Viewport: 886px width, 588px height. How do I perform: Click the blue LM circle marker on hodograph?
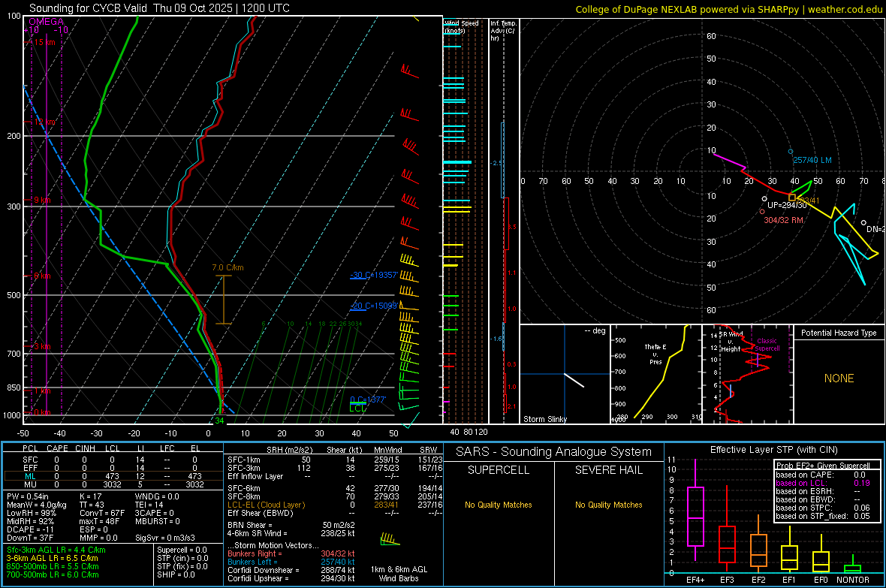coord(791,152)
